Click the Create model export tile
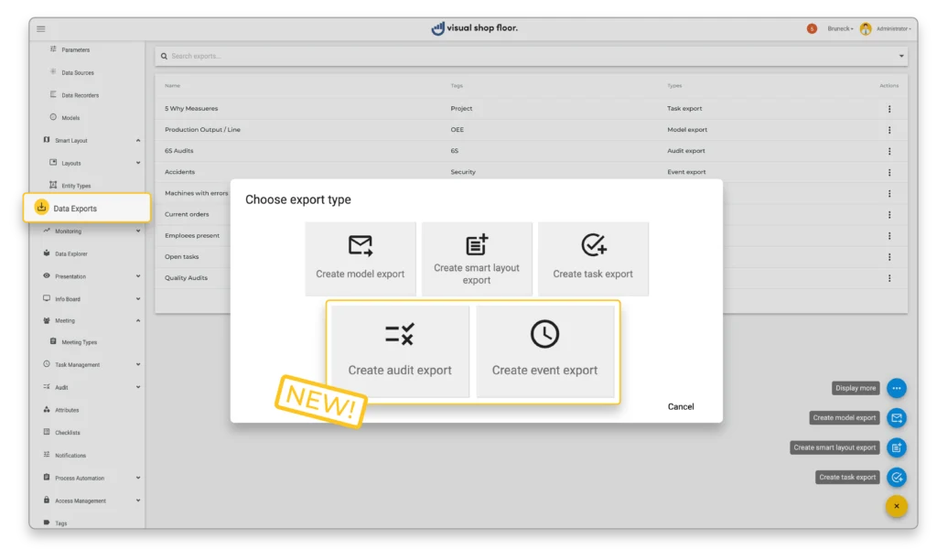Image resolution: width=937 pixels, height=560 pixels. pyautogui.click(x=361, y=258)
